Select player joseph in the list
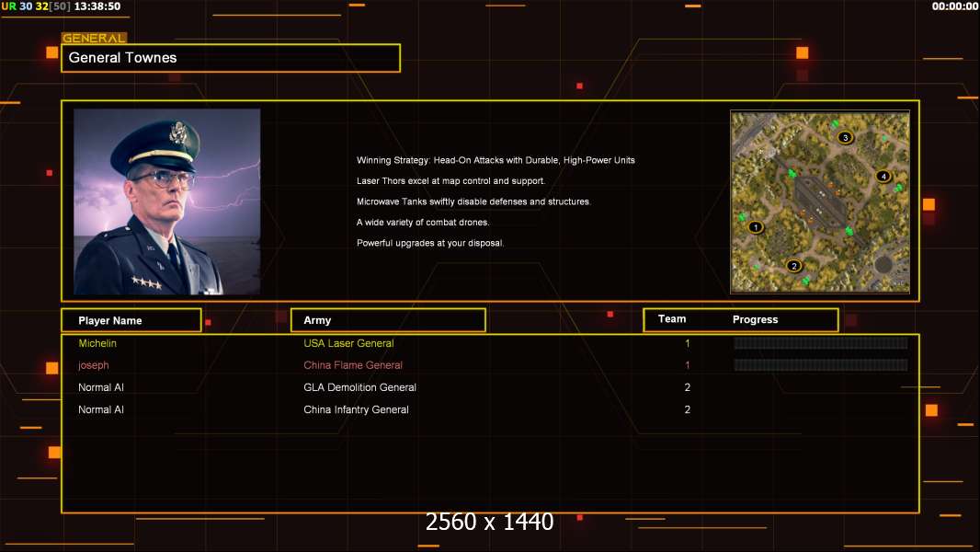 (93, 365)
